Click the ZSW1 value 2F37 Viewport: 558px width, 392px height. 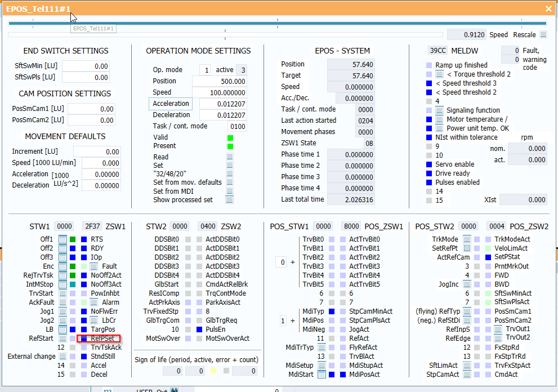(x=92, y=226)
